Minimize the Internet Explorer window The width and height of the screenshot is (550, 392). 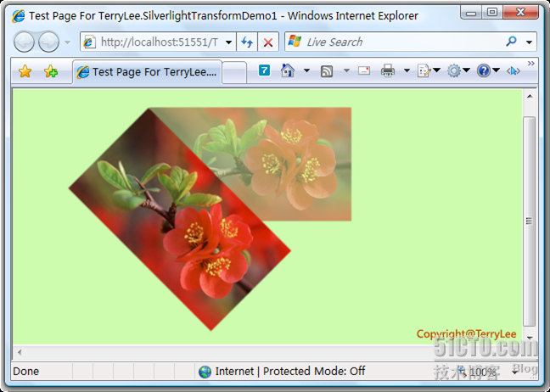click(471, 14)
